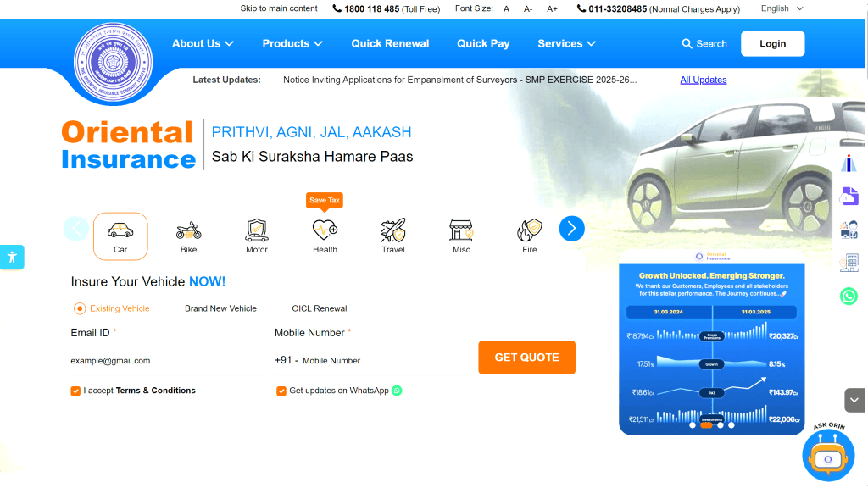Select the Misc insurance icon
Image resolution: width=868 pixels, height=488 pixels.
461,237
